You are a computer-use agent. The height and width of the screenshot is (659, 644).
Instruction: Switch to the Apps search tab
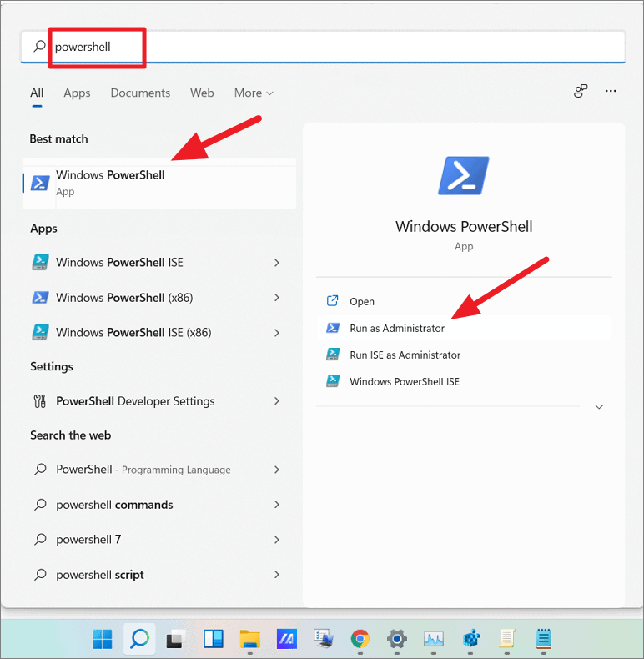click(x=77, y=93)
